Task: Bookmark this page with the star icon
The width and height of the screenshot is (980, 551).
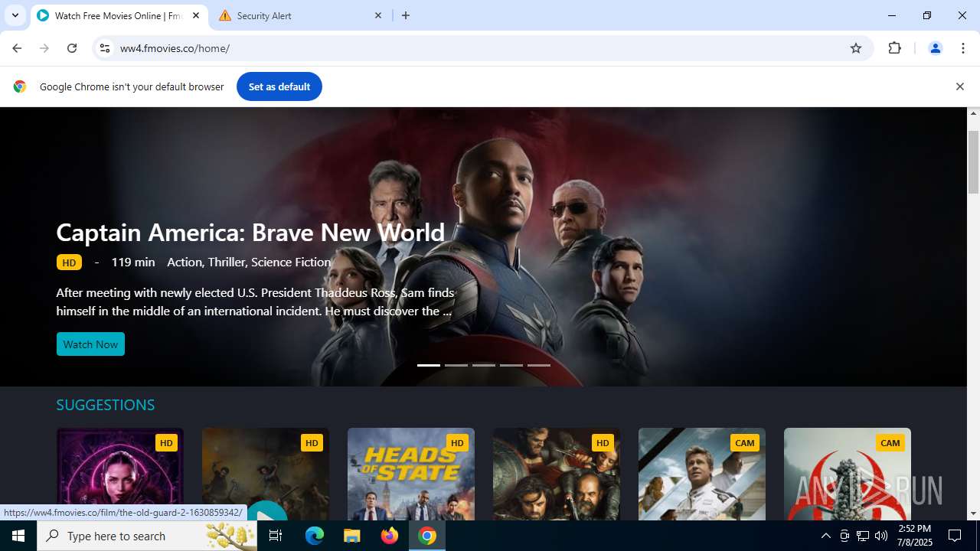Action: 856,48
